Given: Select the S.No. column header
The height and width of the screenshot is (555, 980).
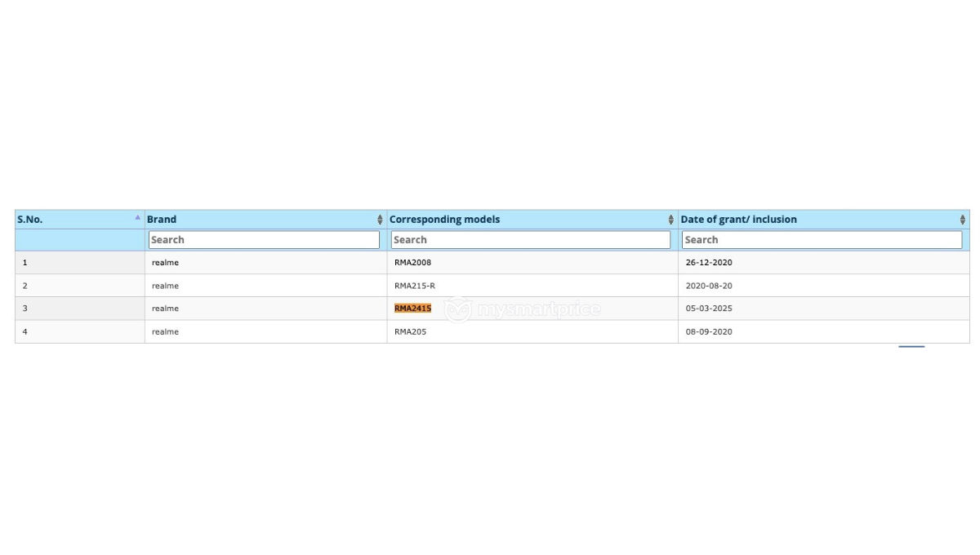Looking at the screenshot, I should [30, 220].
